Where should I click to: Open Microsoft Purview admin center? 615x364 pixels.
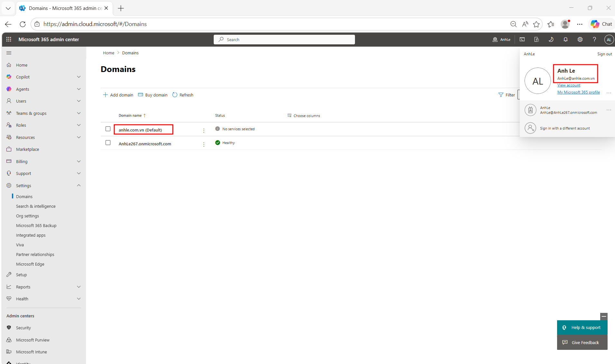pyautogui.click(x=33, y=340)
